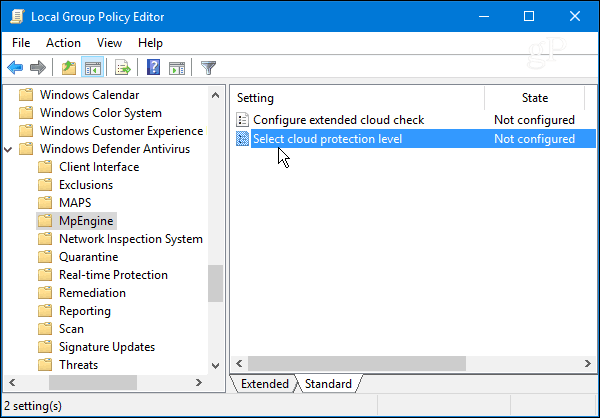600x418 pixels.
Task: Click the settings pane horizontal scrollbar thumb
Action: tap(357, 363)
